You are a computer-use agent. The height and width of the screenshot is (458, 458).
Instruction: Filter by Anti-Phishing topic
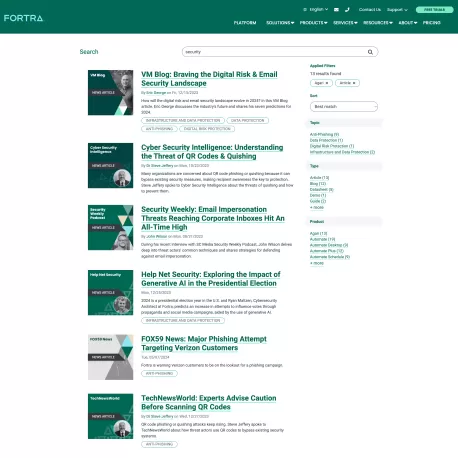coord(324,134)
